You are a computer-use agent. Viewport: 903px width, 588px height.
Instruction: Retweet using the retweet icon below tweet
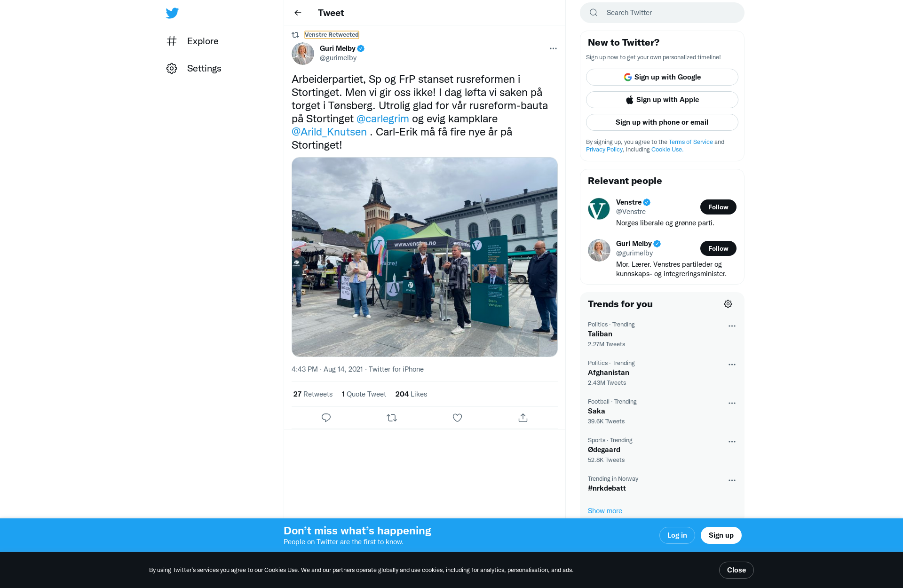(392, 418)
